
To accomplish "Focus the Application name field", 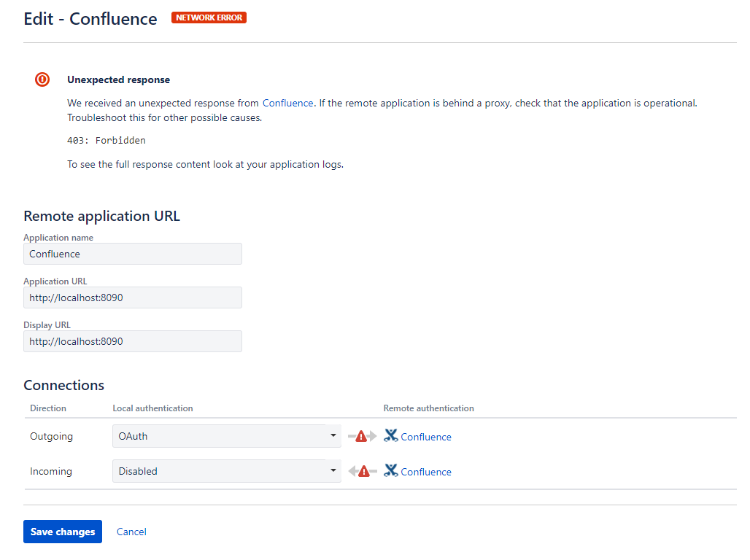I will pos(133,254).
